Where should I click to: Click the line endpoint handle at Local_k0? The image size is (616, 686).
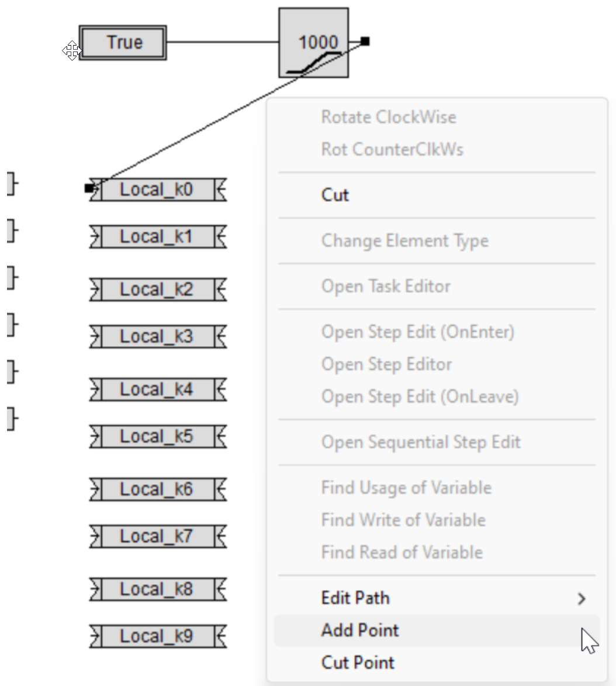pos(89,188)
